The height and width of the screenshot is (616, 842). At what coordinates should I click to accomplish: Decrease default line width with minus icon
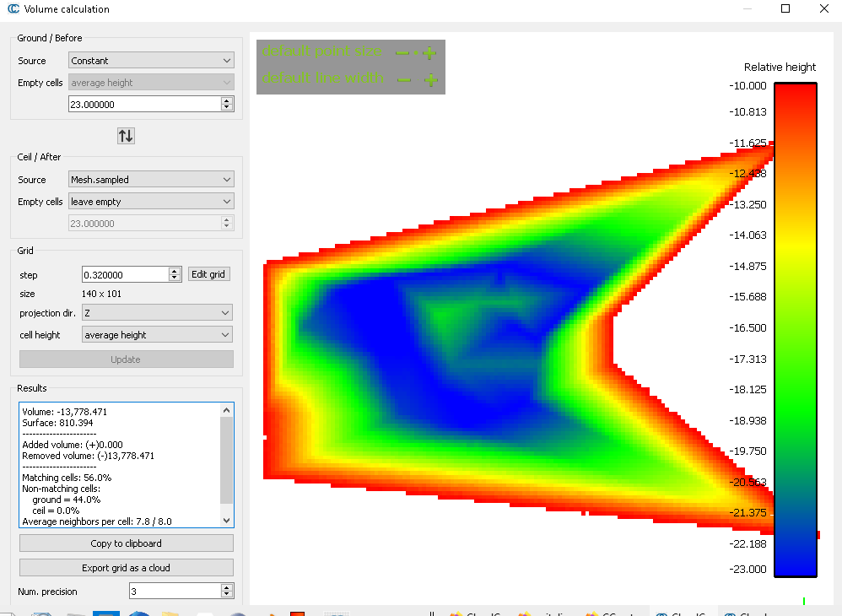pyautogui.click(x=404, y=79)
